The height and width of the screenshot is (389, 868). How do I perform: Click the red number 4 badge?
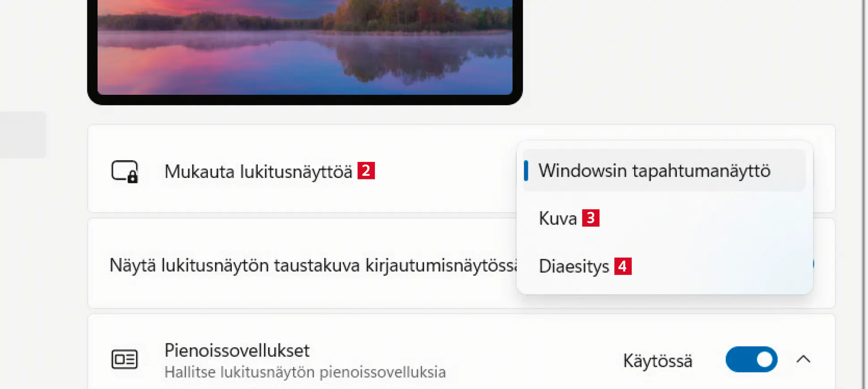point(622,266)
